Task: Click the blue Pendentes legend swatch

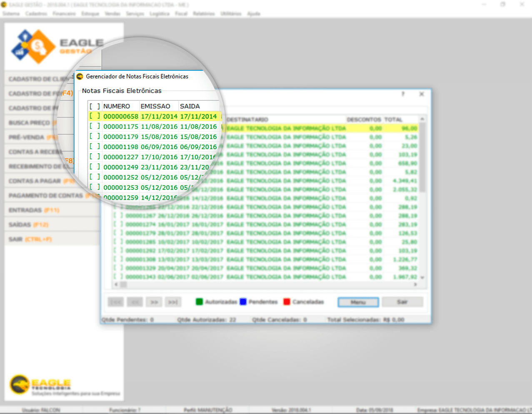Action: (x=243, y=302)
